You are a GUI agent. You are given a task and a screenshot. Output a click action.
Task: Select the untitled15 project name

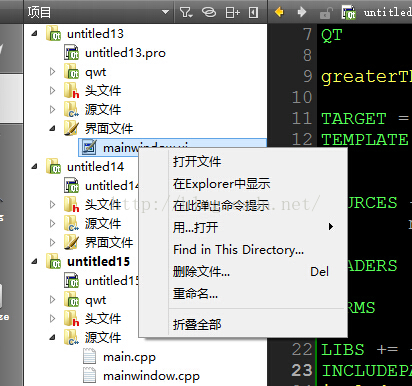coord(98,262)
